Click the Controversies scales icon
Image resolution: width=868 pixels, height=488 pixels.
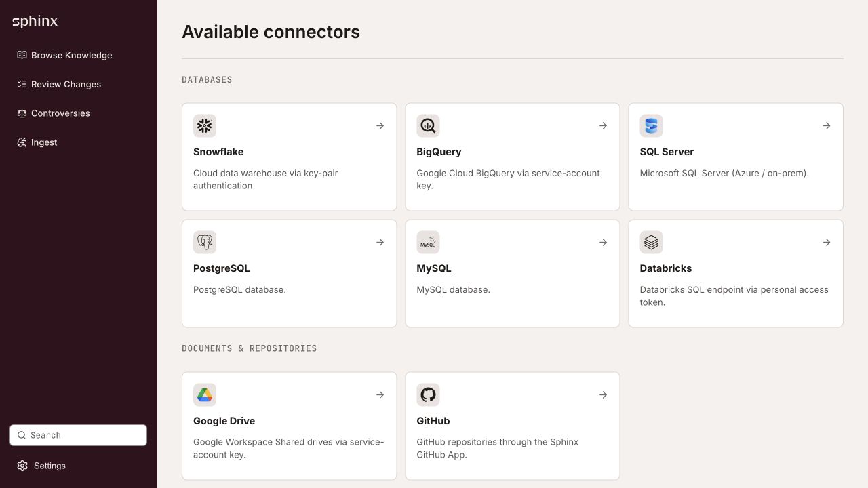coord(22,113)
